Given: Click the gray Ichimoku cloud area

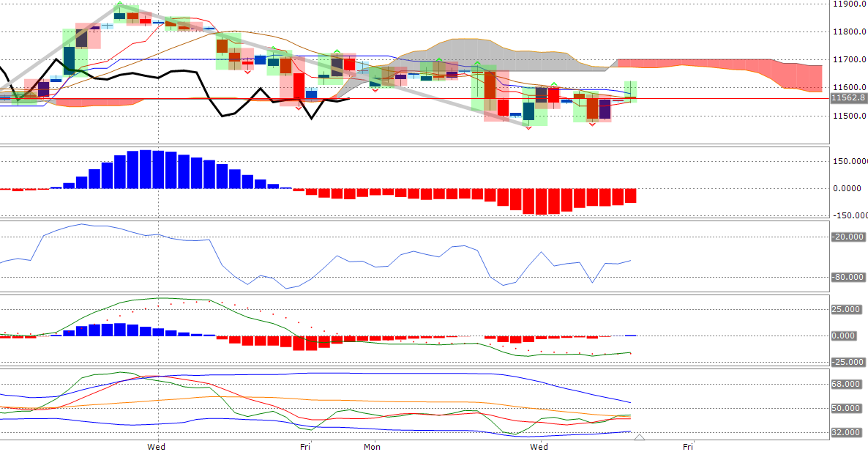Looking at the screenshot, I should pos(498,53).
